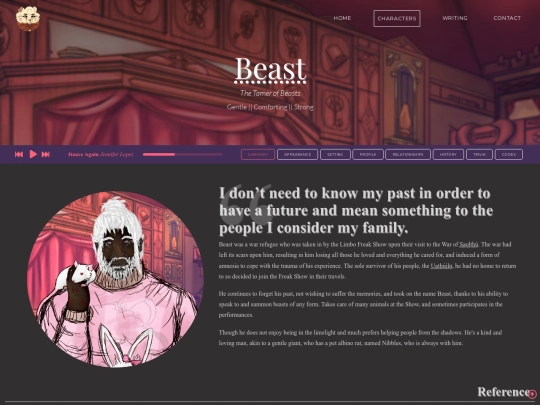Click the arrow icon beside Reference
The image size is (540, 405).
(532, 394)
